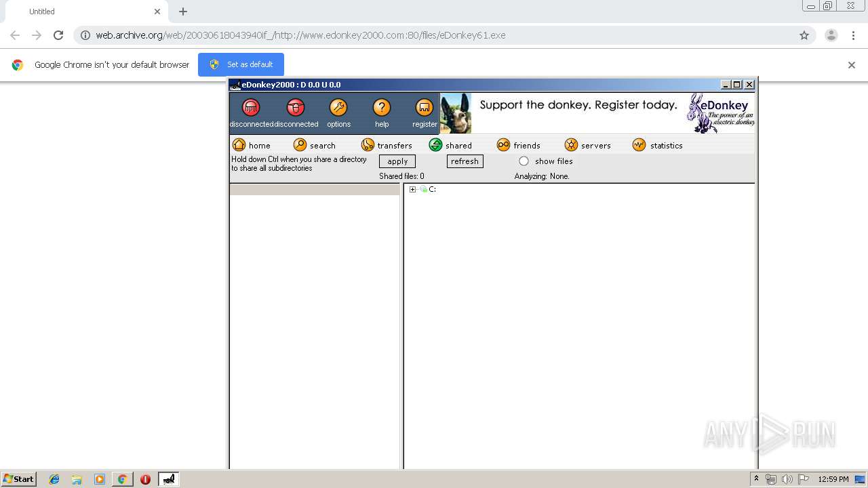View the statistics tab
The image size is (868, 488).
click(x=658, y=145)
